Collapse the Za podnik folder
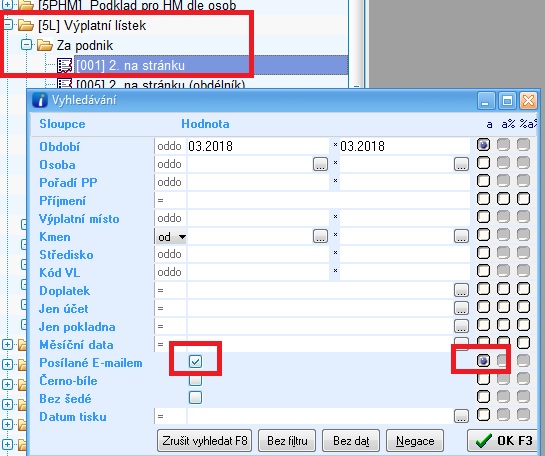This screenshot has height=456, width=545. [x=26, y=45]
